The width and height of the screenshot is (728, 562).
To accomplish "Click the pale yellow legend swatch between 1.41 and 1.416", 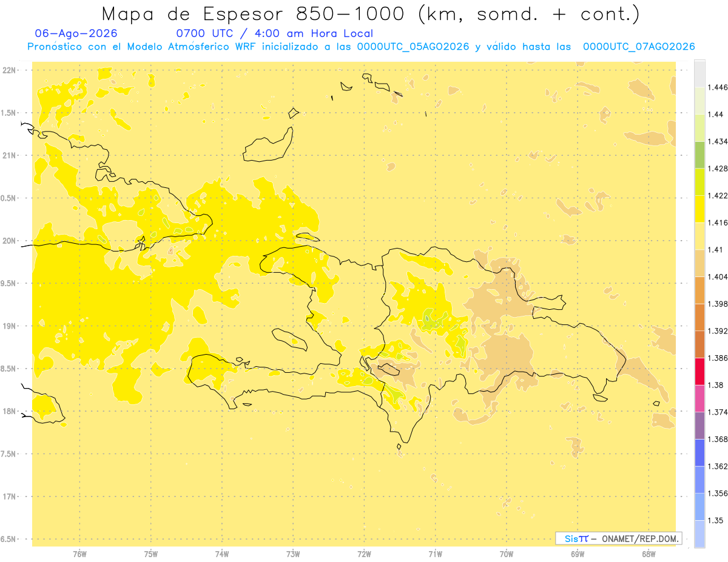I will pyautogui.click(x=699, y=236).
